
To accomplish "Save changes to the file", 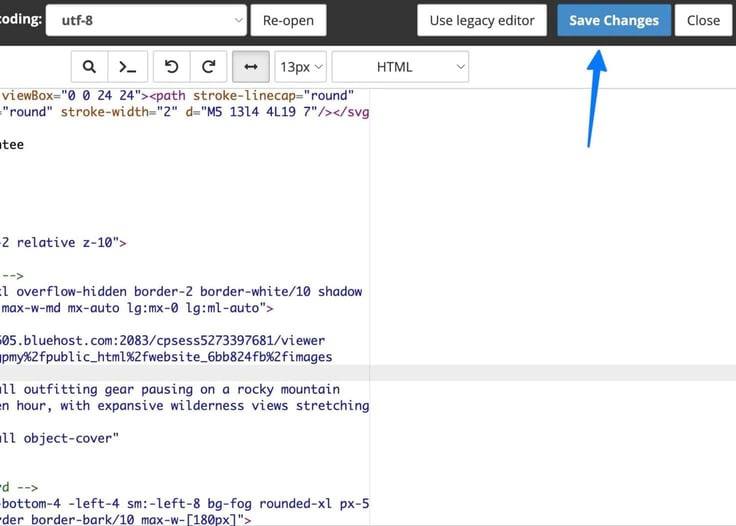I will (x=613, y=20).
